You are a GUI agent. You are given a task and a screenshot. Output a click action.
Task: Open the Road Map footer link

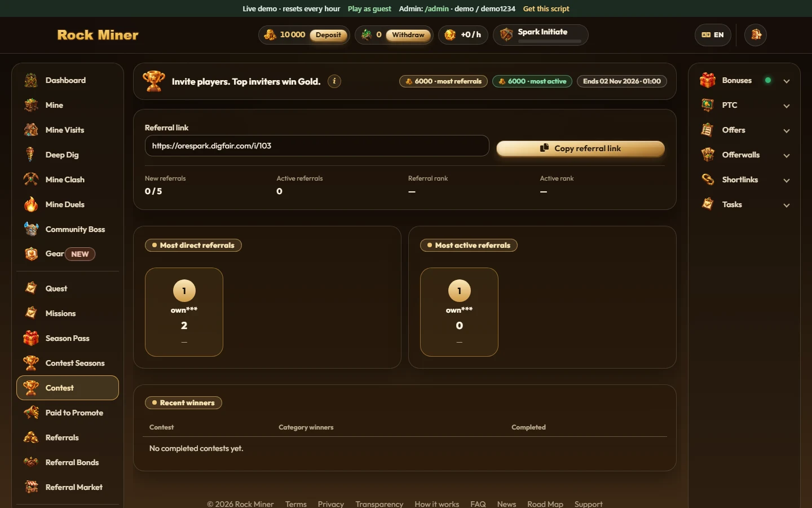(x=545, y=504)
